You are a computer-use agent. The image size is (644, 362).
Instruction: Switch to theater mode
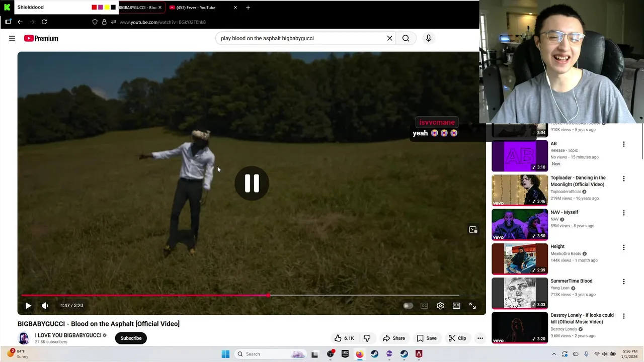click(x=456, y=306)
